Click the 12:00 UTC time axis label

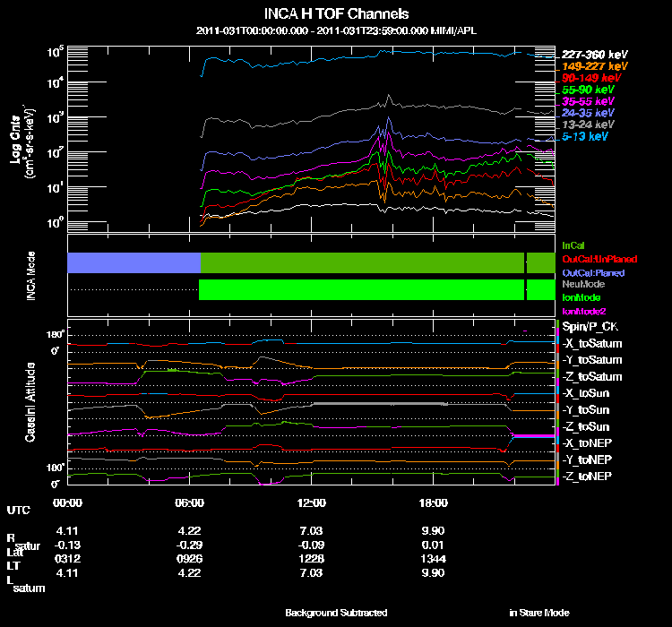coord(311,502)
